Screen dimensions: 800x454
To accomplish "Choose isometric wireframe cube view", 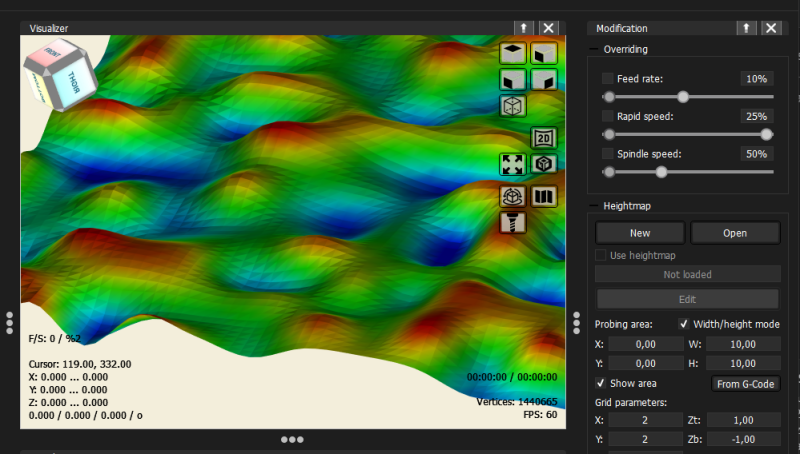I will tap(512, 106).
